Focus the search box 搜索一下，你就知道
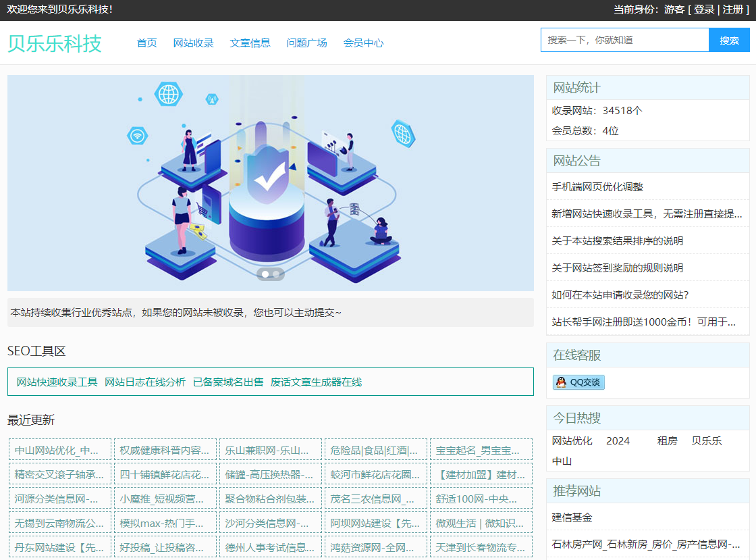The width and height of the screenshot is (756, 560). [625, 40]
